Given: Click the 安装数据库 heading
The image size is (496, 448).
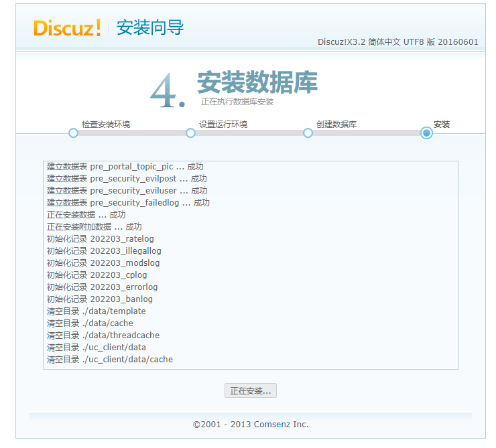Looking at the screenshot, I should tap(257, 82).
